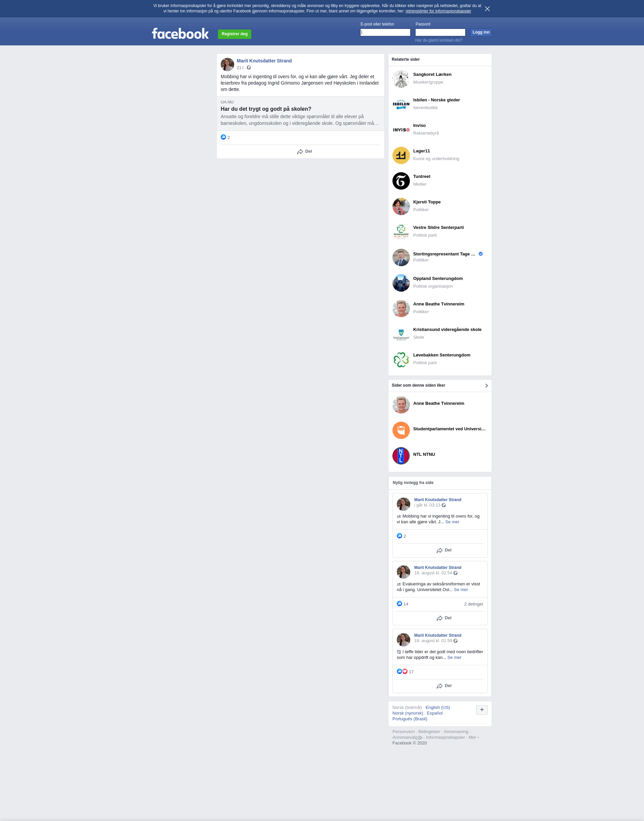Focus the Passord input field

[x=440, y=33]
